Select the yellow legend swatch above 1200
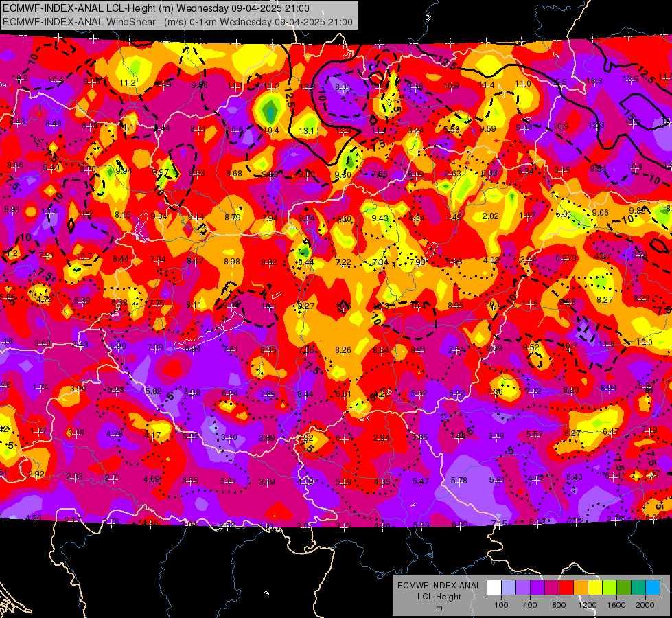 [x=595, y=587]
